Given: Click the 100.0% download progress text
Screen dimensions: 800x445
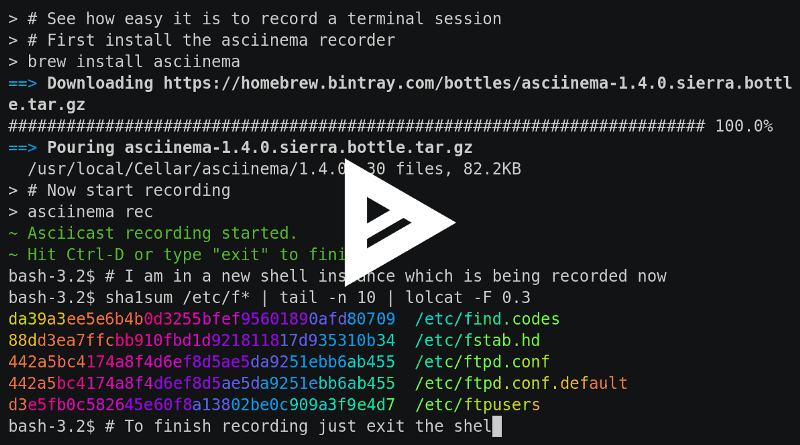Looking at the screenshot, I should (x=744, y=126).
